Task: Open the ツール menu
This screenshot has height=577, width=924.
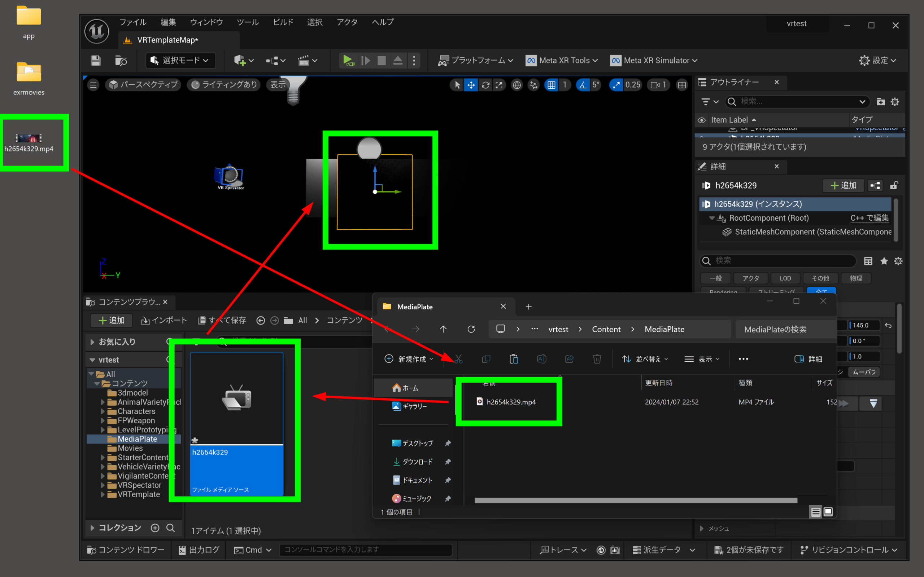Action: point(247,22)
